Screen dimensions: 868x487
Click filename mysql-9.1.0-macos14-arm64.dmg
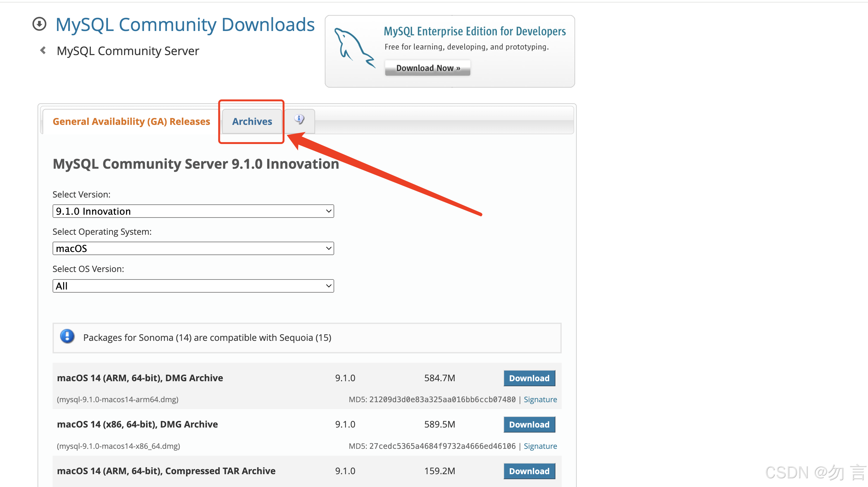118,400
